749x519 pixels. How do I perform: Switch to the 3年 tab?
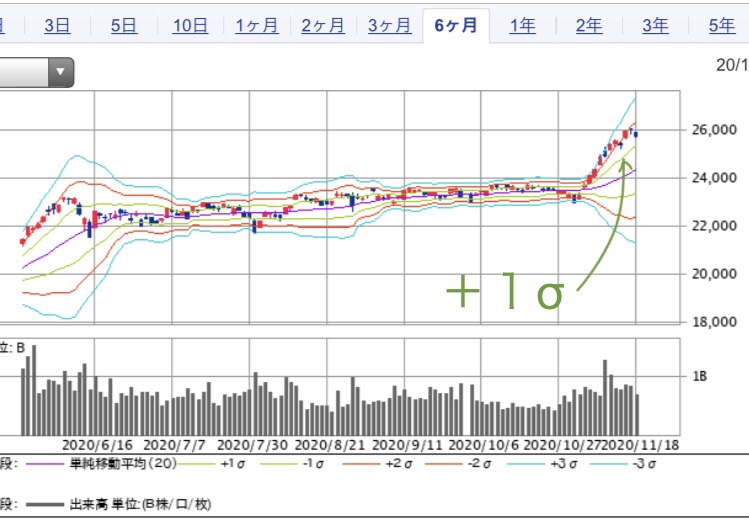coord(655,25)
